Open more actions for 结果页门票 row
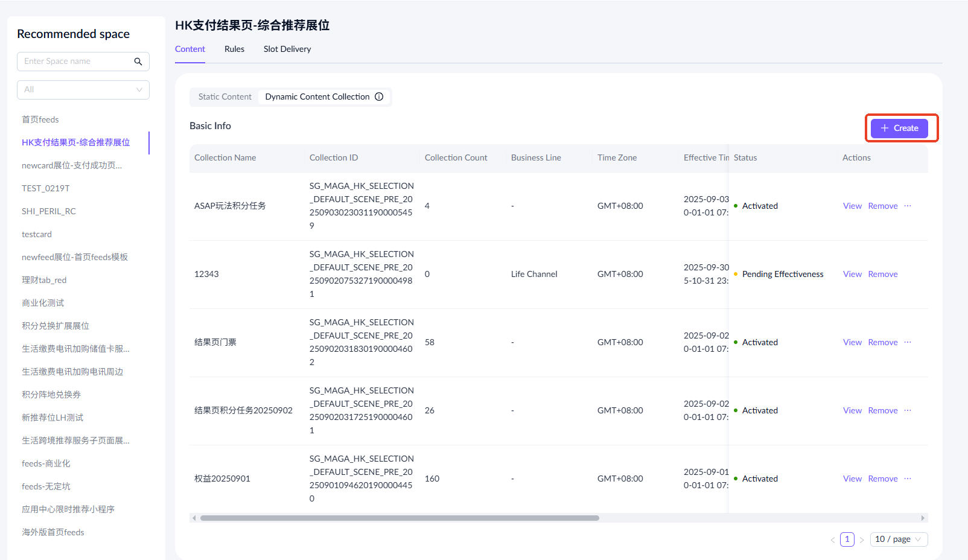Image resolution: width=968 pixels, height=560 pixels. coord(908,342)
